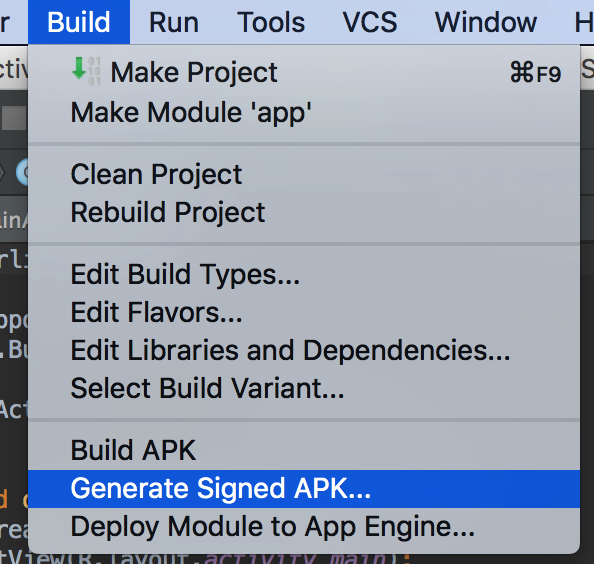Open Edit Libraries and Dependencies
This screenshot has height=564, width=594.
(304, 350)
